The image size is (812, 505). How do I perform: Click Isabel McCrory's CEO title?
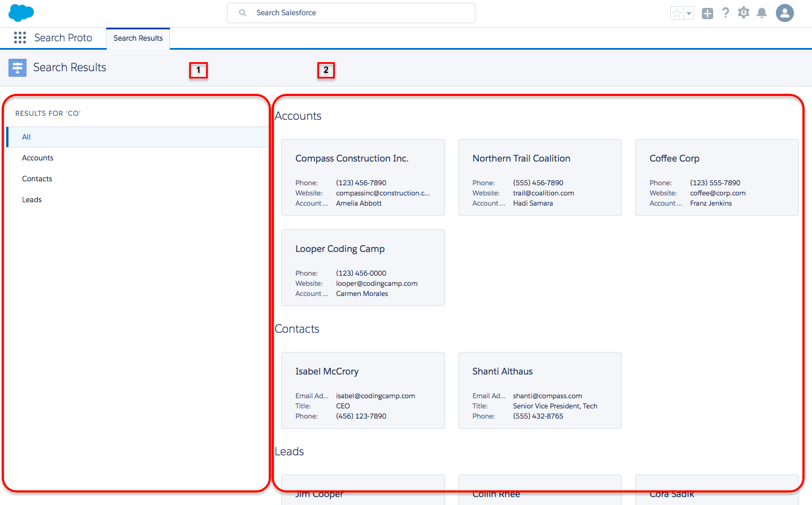[343, 406]
